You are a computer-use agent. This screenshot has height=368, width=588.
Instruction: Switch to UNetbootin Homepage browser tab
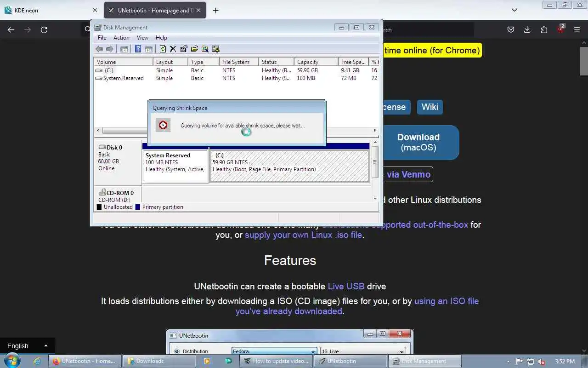(155, 10)
